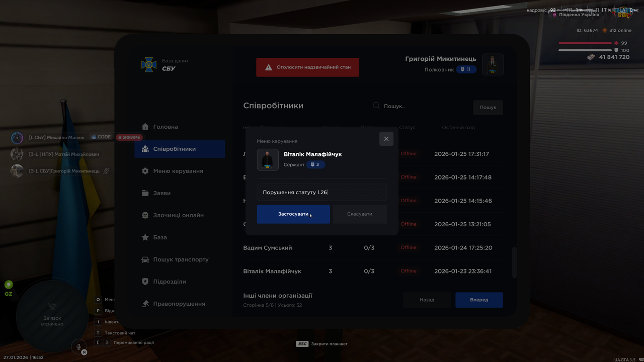644x362 pixels.
Task: Close the Меню керування dialog
Action: click(386, 139)
